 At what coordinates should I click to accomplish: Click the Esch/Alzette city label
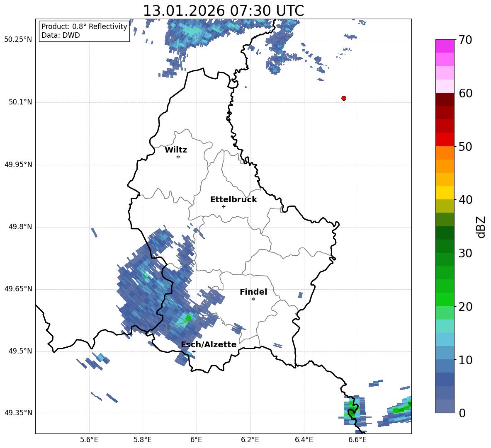[x=209, y=344]
